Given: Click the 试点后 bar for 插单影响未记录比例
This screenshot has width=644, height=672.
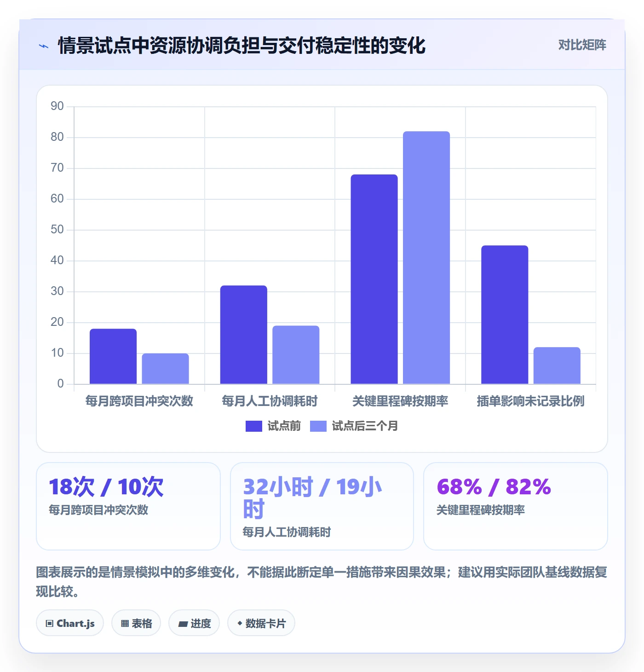Looking at the screenshot, I should coord(557,365).
